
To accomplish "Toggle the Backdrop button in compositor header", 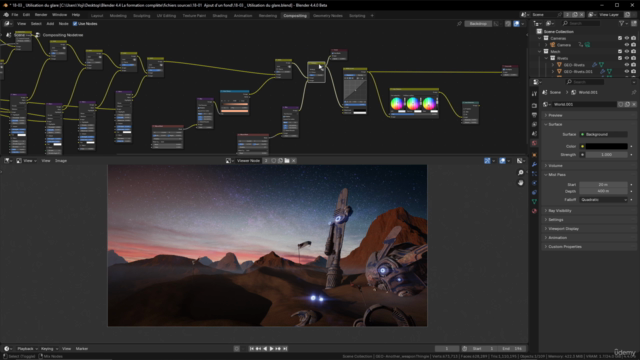I will coord(478,24).
